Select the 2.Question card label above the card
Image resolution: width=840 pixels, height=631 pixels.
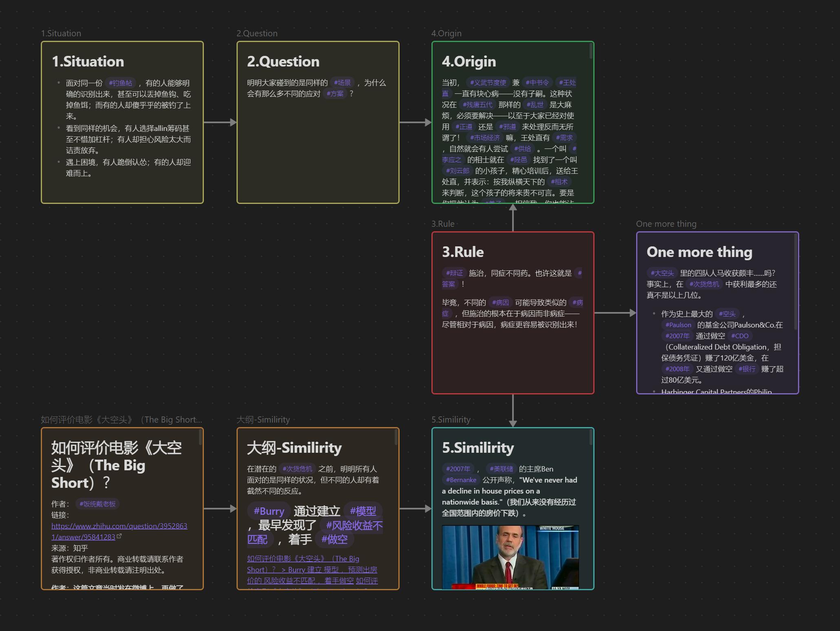(257, 33)
